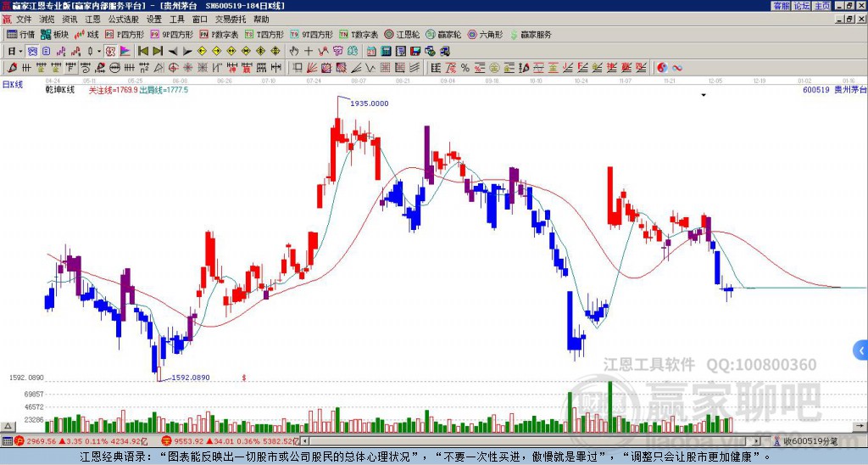The width and height of the screenshot is (868, 465).
Task: Select the percent % tool
Action: (465, 68)
